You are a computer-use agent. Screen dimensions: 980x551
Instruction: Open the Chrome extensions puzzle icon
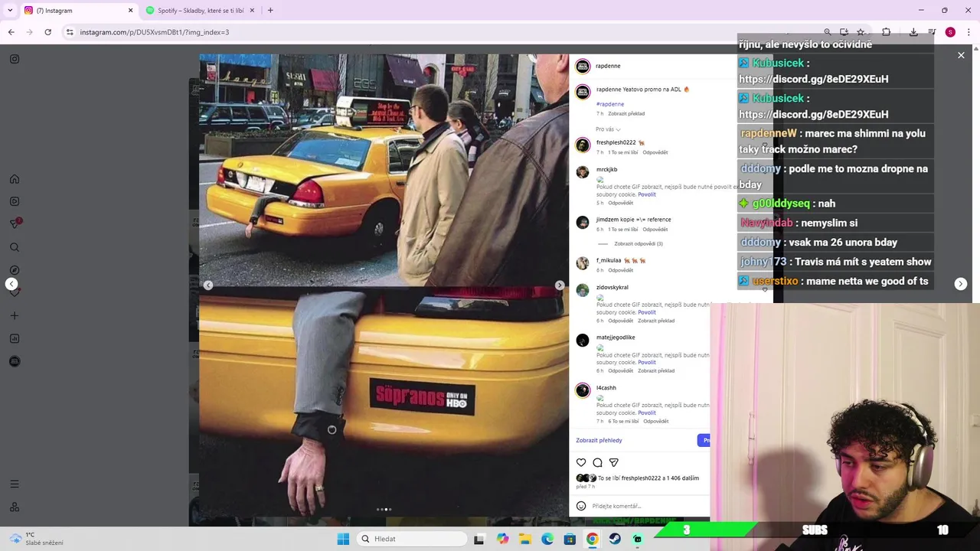tap(886, 32)
